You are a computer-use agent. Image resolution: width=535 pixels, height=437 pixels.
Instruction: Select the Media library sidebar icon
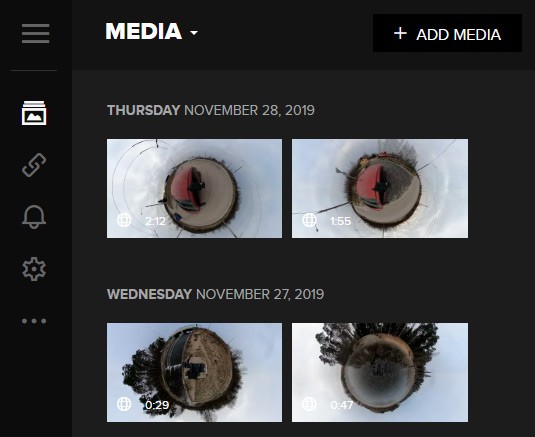[x=34, y=113]
